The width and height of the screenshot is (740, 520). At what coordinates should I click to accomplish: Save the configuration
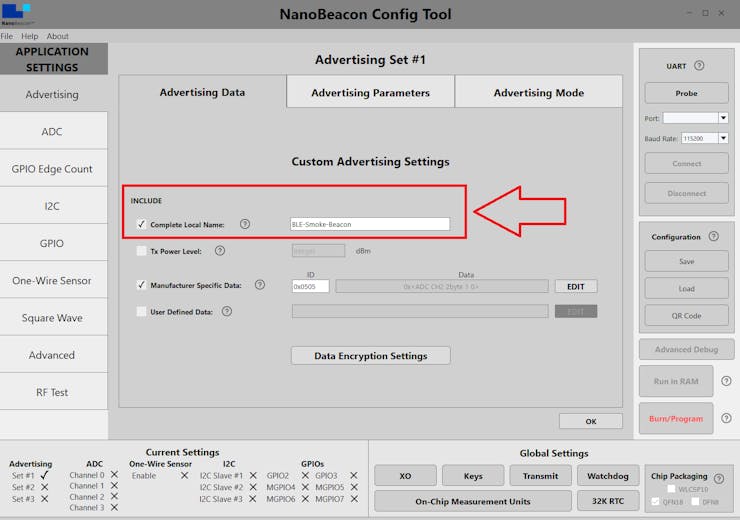click(686, 261)
